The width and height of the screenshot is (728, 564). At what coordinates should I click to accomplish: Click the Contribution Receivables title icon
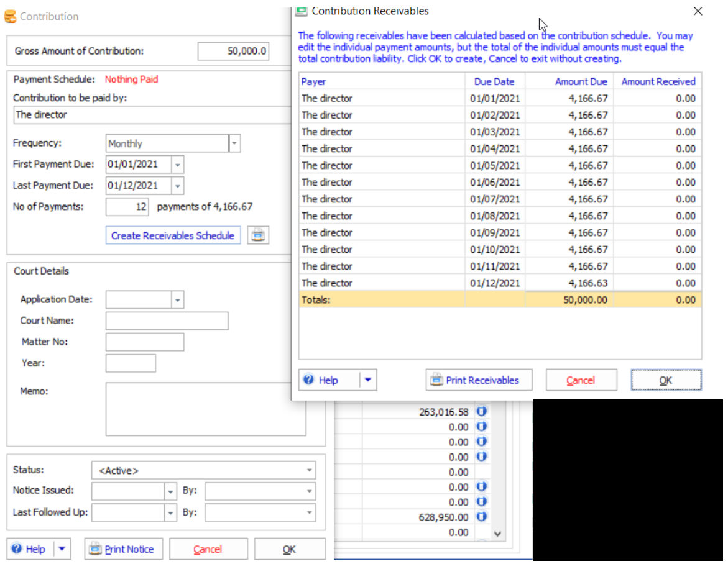coord(302,11)
